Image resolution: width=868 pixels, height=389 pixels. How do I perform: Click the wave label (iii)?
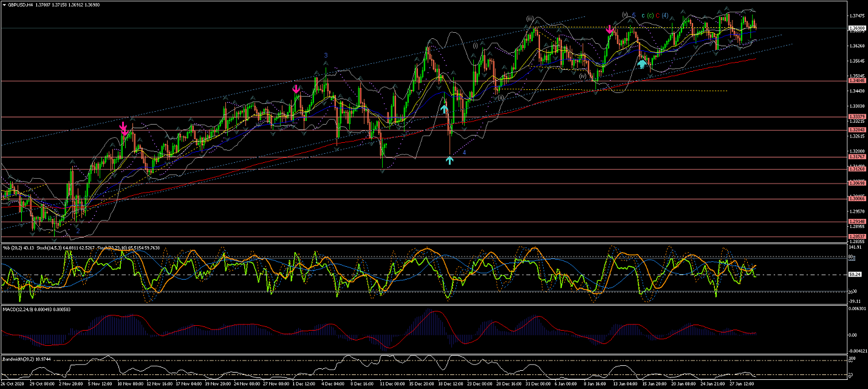pyautogui.click(x=530, y=19)
